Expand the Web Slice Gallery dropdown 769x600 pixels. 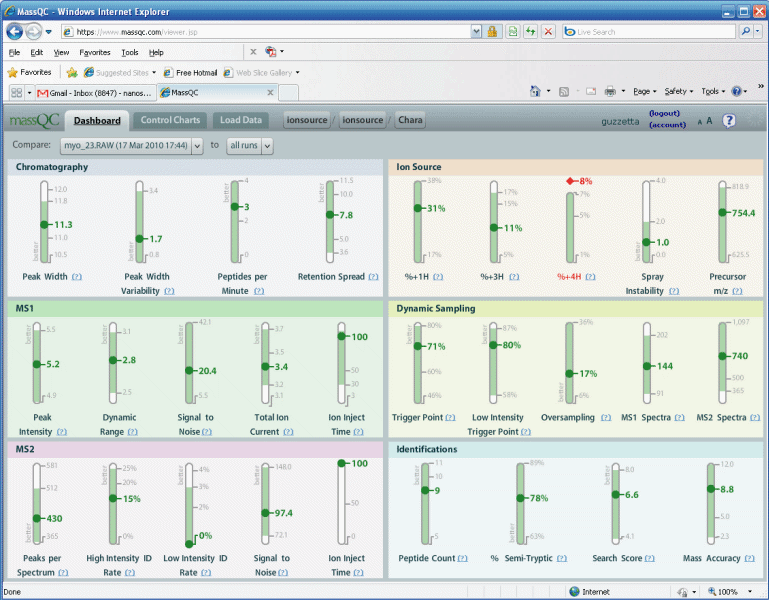click(x=297, y=73)
